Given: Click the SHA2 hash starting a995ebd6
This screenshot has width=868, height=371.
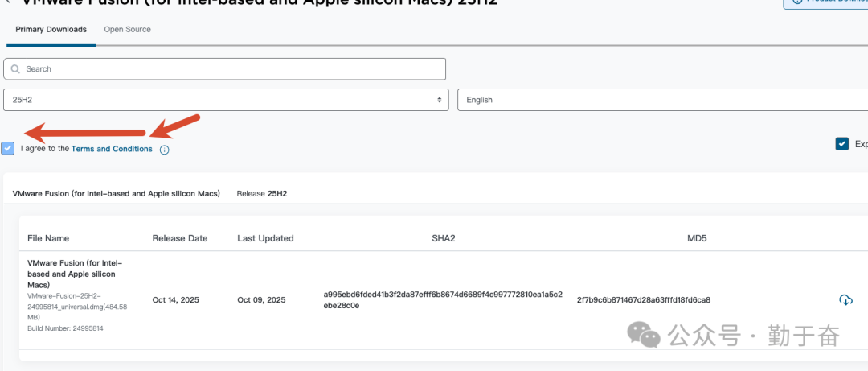Looking at the screenshot, I should 443,300.
